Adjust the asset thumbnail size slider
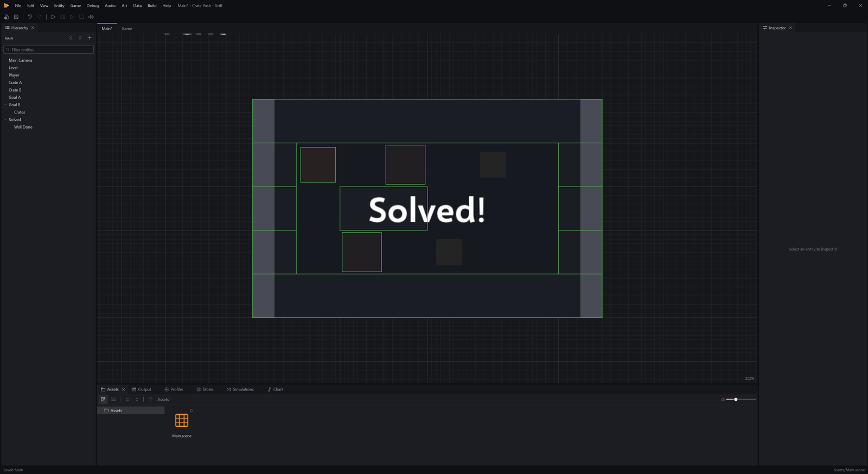 click(741, 400)
